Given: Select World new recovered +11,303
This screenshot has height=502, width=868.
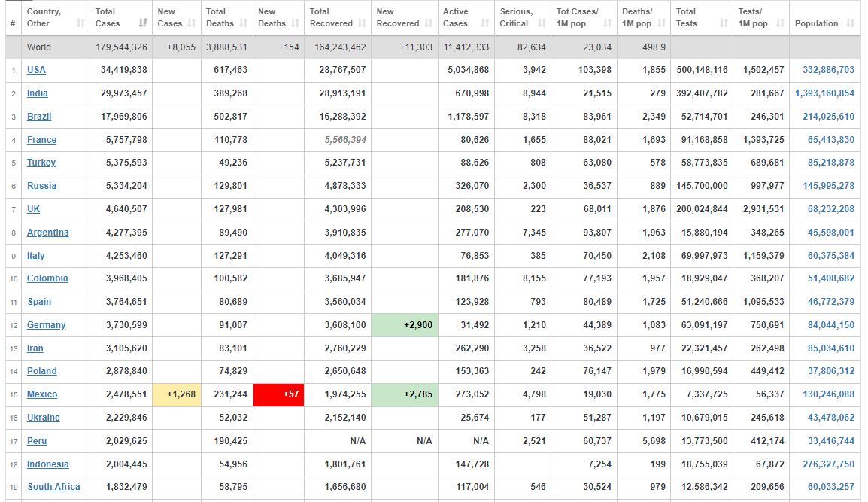Looking at the screenshot, I should pos(416,47).
